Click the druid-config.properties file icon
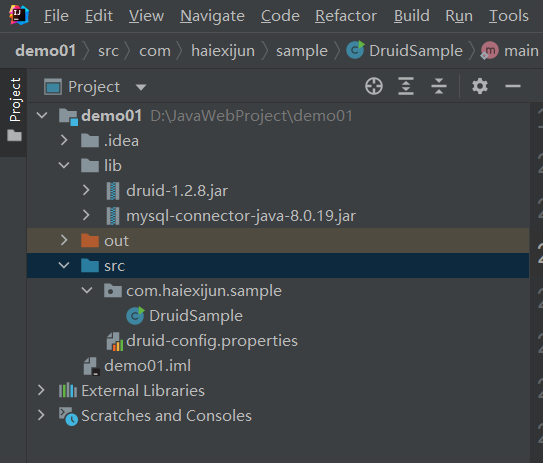543x463 pixels. pyautogui.click(x=115, y=341)
